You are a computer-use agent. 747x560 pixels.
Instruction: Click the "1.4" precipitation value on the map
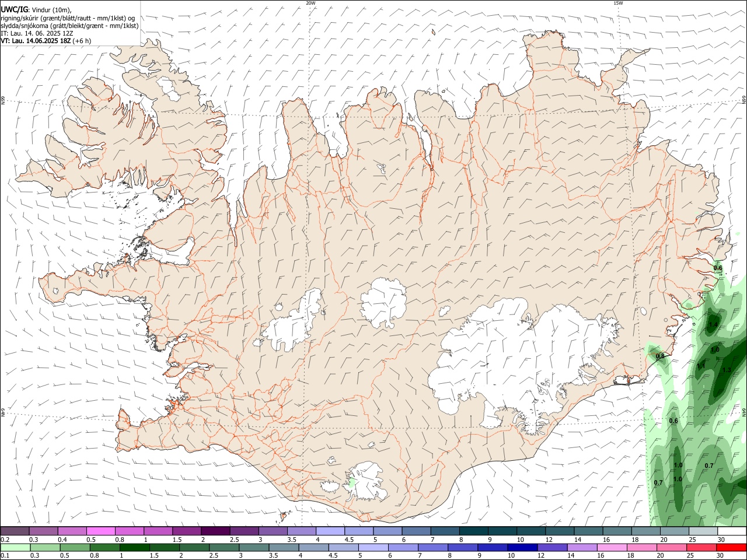tap(713, 324)
